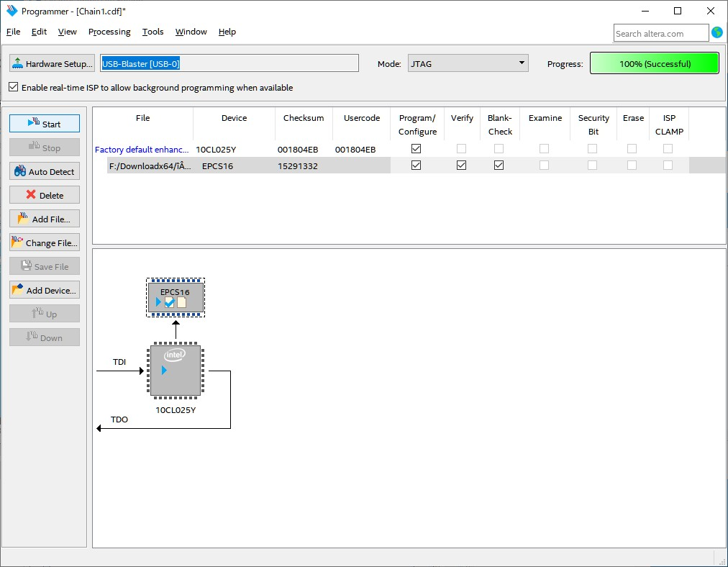Click the Start programming button
This screenshot has width=728, height=567.
tap(45, 124)
